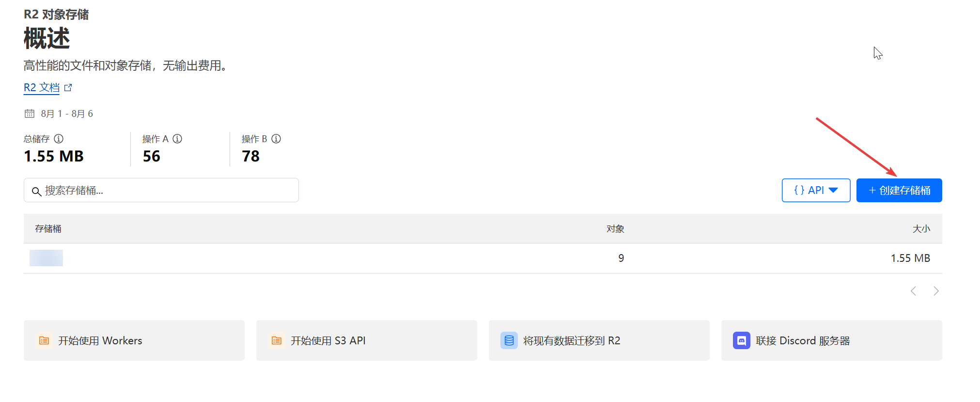Click the 存储桶 column header

(x=48, y=229)
